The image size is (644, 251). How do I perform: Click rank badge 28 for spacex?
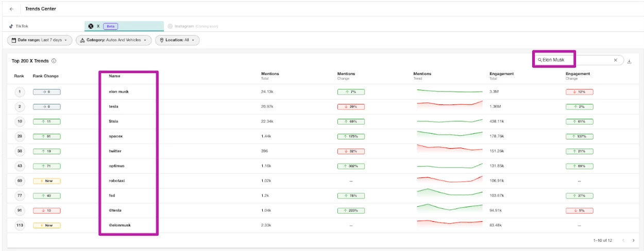pos(20,136)
